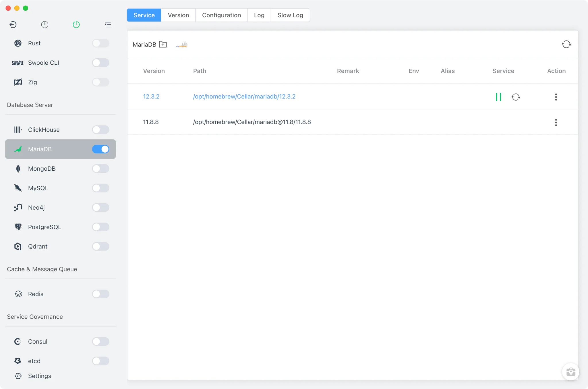Open the screenshot camera floating button
Image resolution: width=588 pixels, height=389 pixels.
(570, 372)
